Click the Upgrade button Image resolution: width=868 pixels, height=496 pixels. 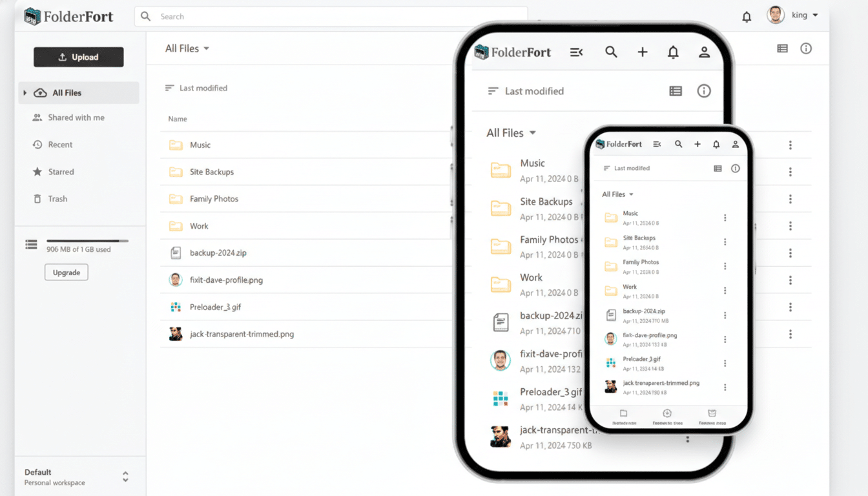pos(66,272)
